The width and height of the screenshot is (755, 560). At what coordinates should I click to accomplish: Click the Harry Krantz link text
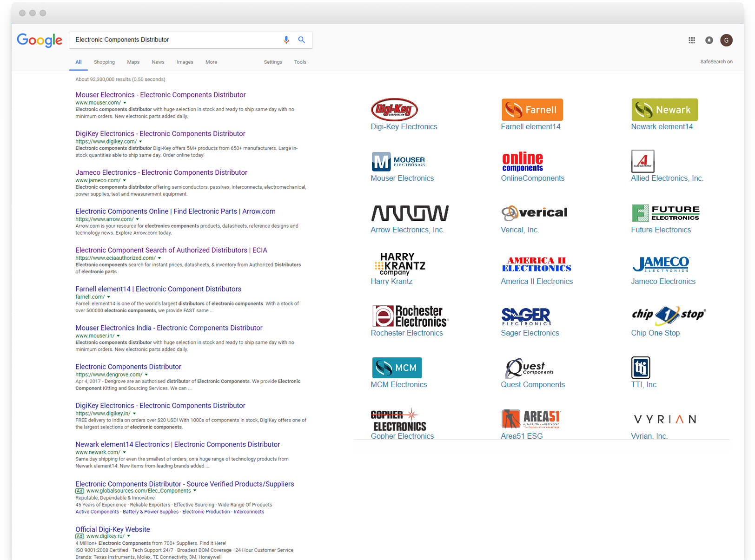391,282
